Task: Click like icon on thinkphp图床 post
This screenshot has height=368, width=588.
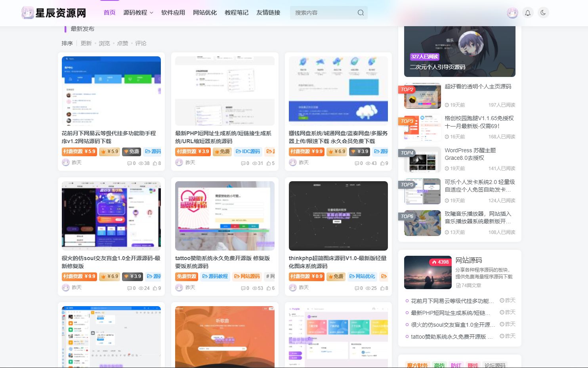Action: click(382, 288)
